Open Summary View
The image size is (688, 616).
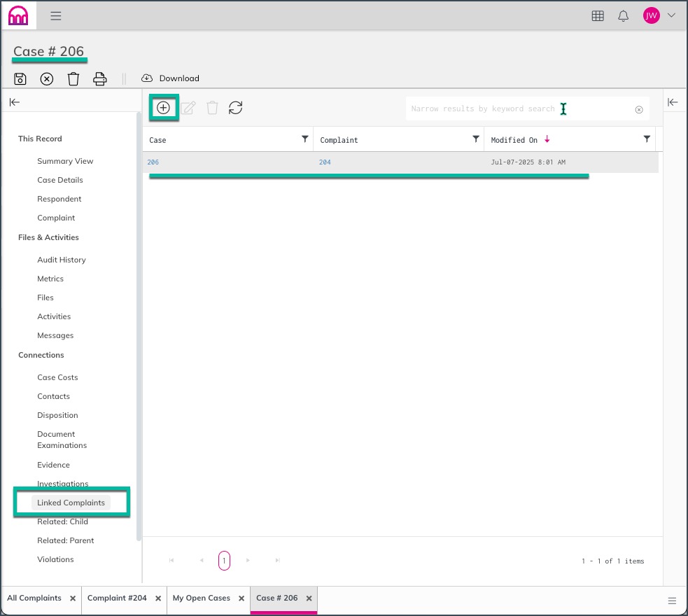pyautogui.click(x=65, y=161)
